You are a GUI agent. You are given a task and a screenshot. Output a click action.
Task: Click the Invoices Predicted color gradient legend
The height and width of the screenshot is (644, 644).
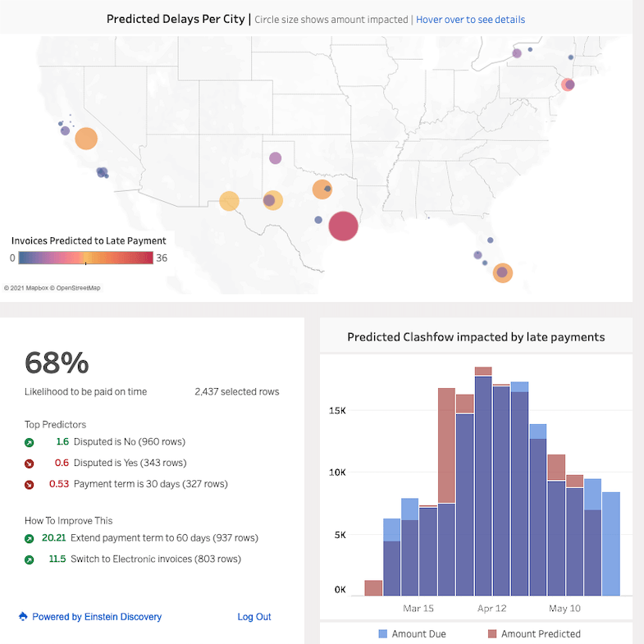tap(85, 258)
